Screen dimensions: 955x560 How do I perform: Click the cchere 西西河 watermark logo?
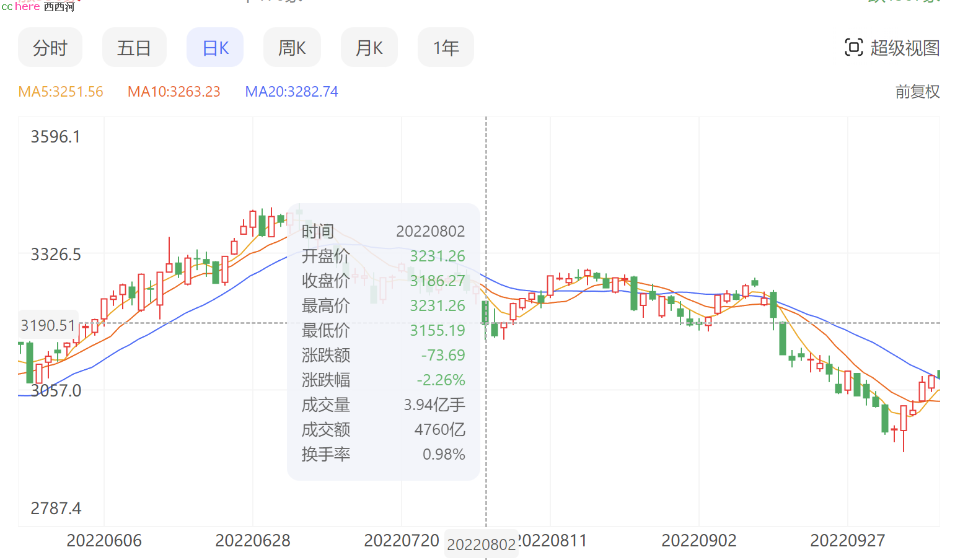pyautogui.click(x=38, y=6)
